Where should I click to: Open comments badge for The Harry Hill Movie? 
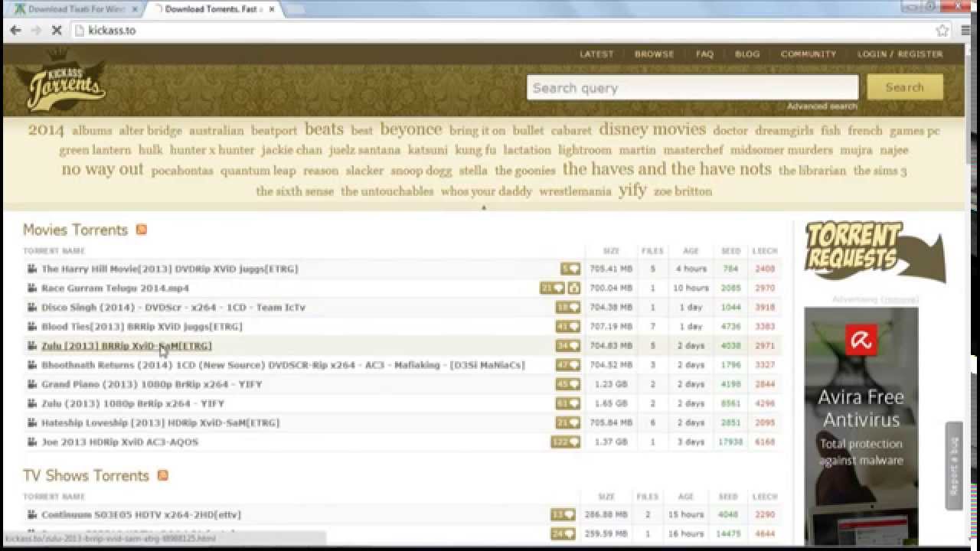click(570, 269)
